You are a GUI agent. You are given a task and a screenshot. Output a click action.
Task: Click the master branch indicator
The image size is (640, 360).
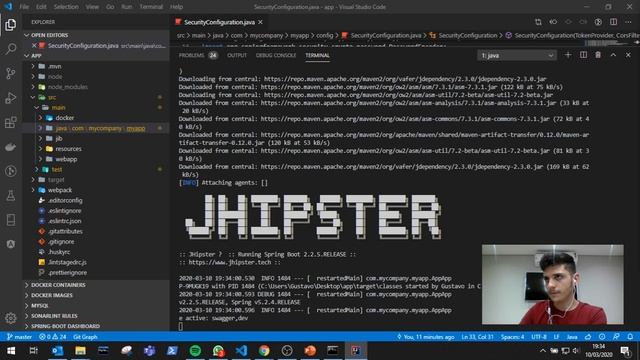pos(19,337)
